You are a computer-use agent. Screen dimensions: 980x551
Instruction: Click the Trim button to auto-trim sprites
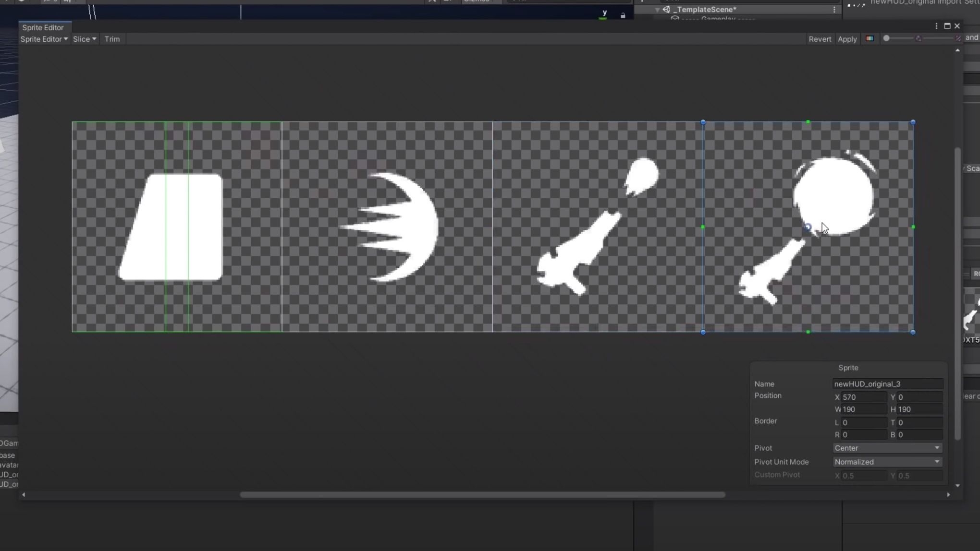(112, 38)
